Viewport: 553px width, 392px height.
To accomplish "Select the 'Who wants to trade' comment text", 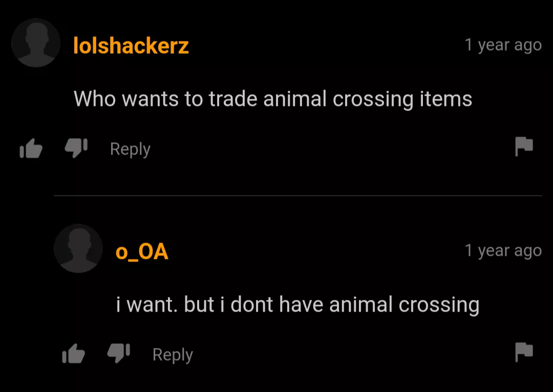I will click(272, 99).
